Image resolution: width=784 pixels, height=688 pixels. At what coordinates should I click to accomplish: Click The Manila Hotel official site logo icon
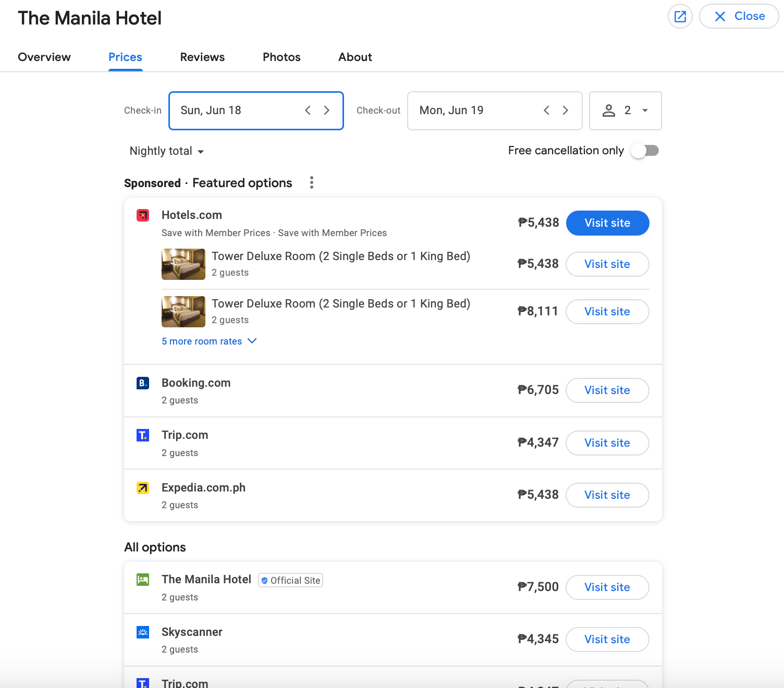tap(143, 580)
